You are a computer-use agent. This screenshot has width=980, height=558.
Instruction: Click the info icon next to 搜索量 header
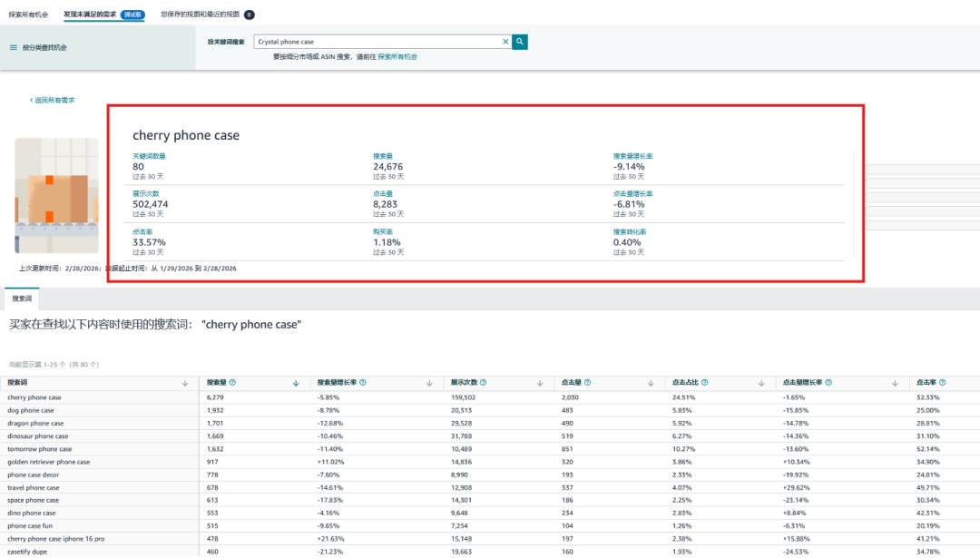[x=232, y=383]
